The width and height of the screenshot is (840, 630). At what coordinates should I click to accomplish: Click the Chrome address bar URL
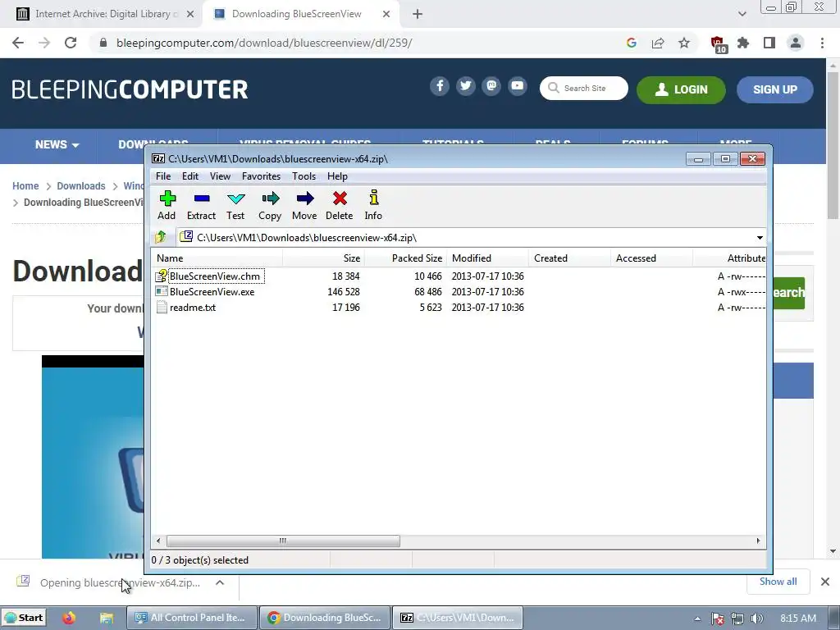point(264,43)
